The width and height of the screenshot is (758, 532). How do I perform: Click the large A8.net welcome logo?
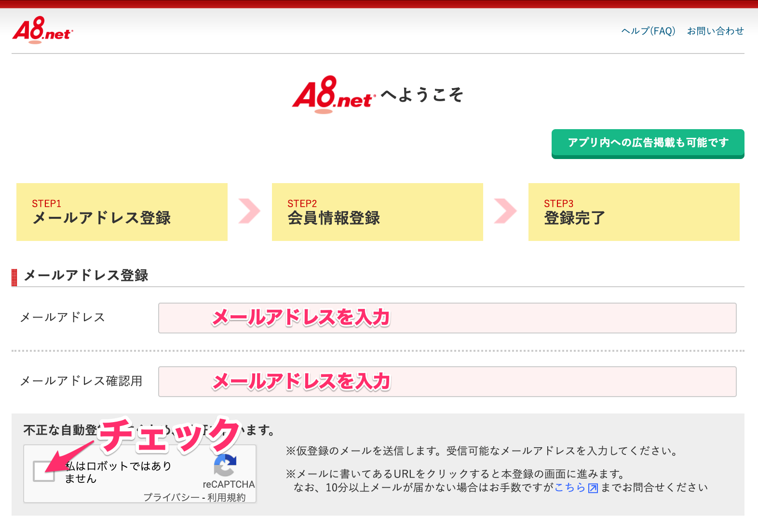tap(334, 94)
